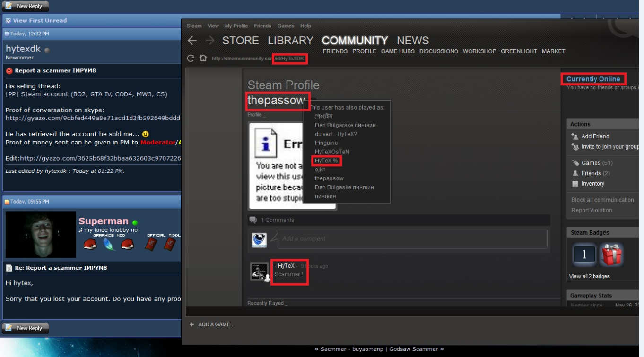The width and height of the screenshot is (644, 357).
Task: Click the post icon beside Today, 09:55 PM
Action: [x=7, y=202]
